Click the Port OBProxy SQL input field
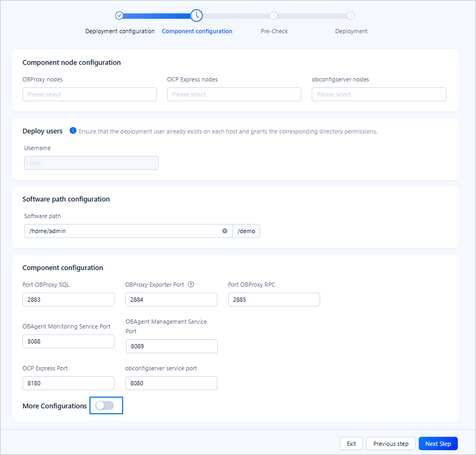Image resolution: width=476 pixels, height=455 pixels. pyautogui.click(x=69, y=300)
